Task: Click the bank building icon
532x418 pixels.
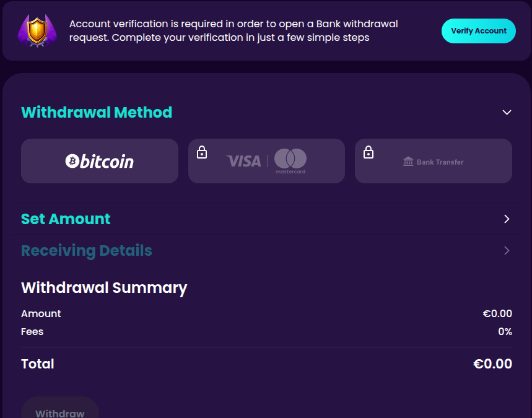Action: click(x=408, y=162)
